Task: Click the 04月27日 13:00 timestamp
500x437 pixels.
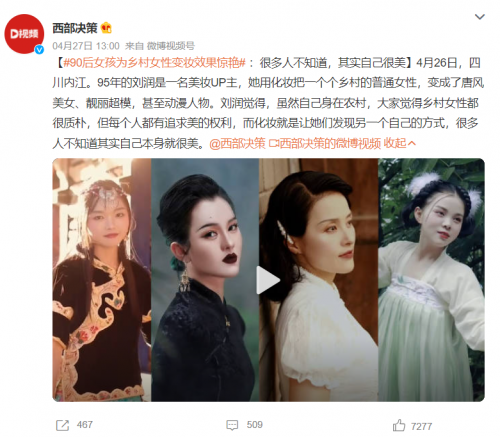Action: click(86, 46)
